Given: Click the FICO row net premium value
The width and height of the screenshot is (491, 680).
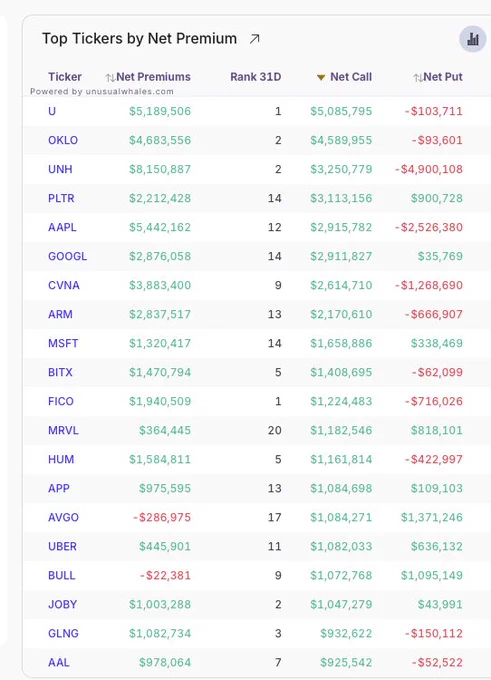Looking at the screenshot, I should pos(160,402).
